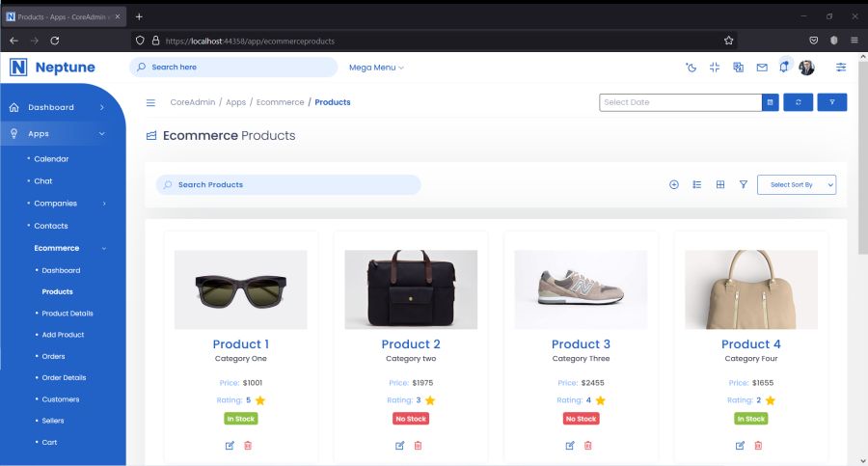Open Cart in the sidebar
The width and height of the screenshot is (868, 466).
(50, 442)
